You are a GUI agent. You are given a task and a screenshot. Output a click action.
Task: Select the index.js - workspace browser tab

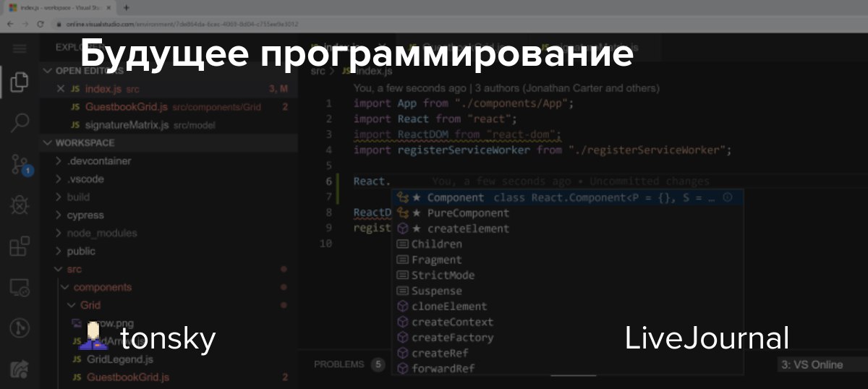pyautogui.click(x=60, y=7)
